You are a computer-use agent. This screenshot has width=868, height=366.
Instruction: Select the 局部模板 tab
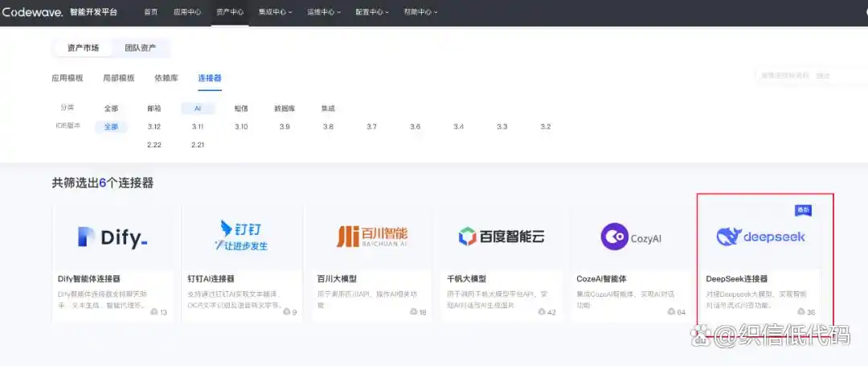click(118, 78)
